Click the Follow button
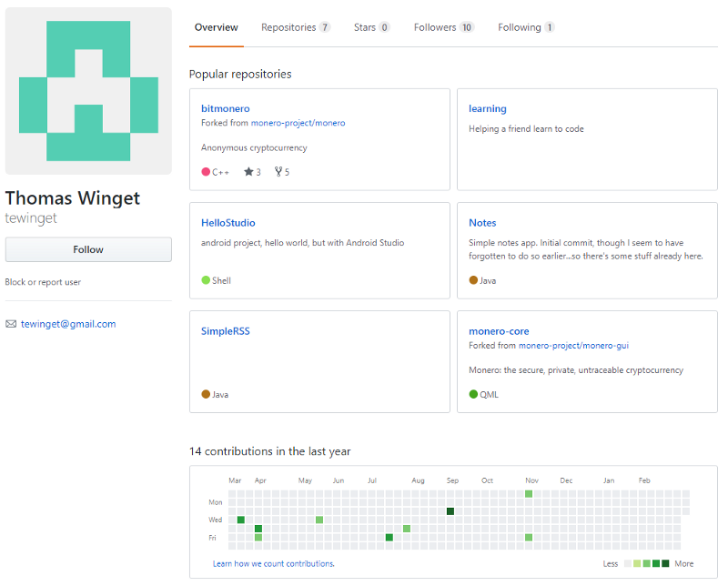Image resolution: width=728 pixels, height=586 pixels. click(x=88, y=249)
